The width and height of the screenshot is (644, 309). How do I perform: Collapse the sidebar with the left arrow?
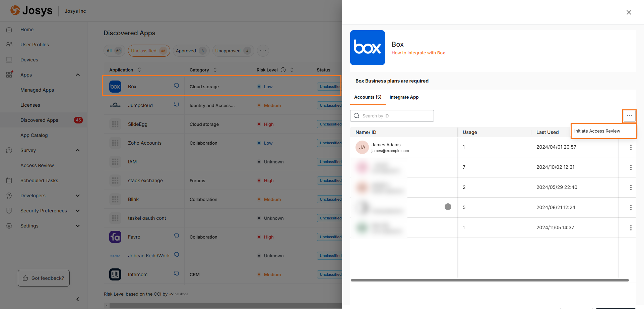coord(78,299)
